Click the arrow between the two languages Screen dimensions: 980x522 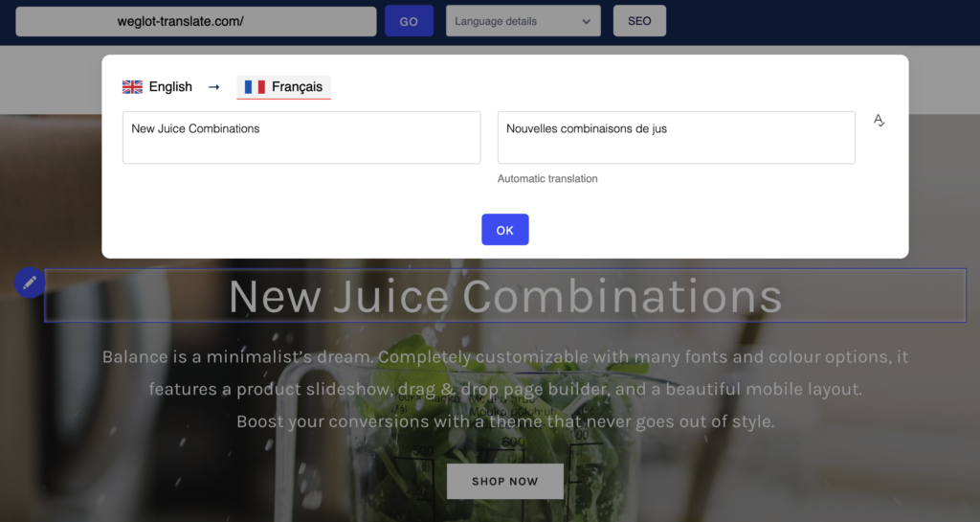tap(213, 87)
